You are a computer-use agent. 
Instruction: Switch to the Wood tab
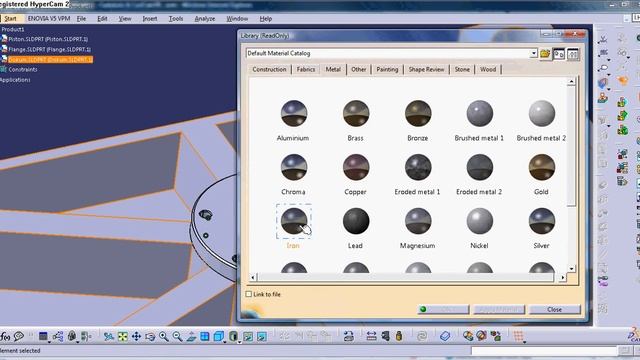(488, 69)
